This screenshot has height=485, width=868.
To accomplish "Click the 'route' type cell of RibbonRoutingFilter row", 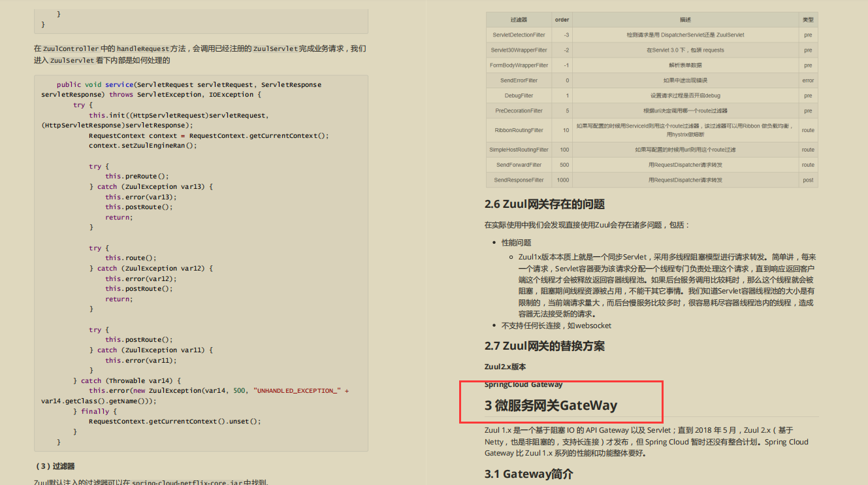I will coord(808,130).
